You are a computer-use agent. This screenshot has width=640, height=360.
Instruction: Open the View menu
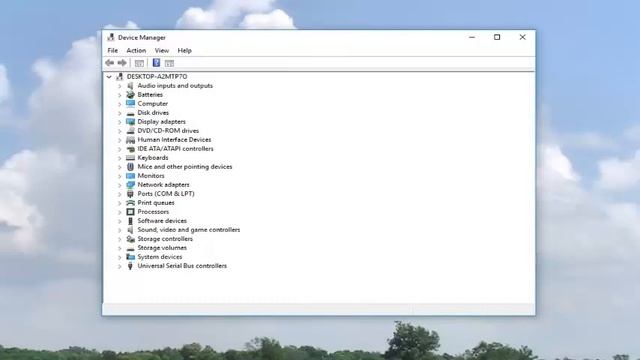pyautogui.click(x=162, y=51)
